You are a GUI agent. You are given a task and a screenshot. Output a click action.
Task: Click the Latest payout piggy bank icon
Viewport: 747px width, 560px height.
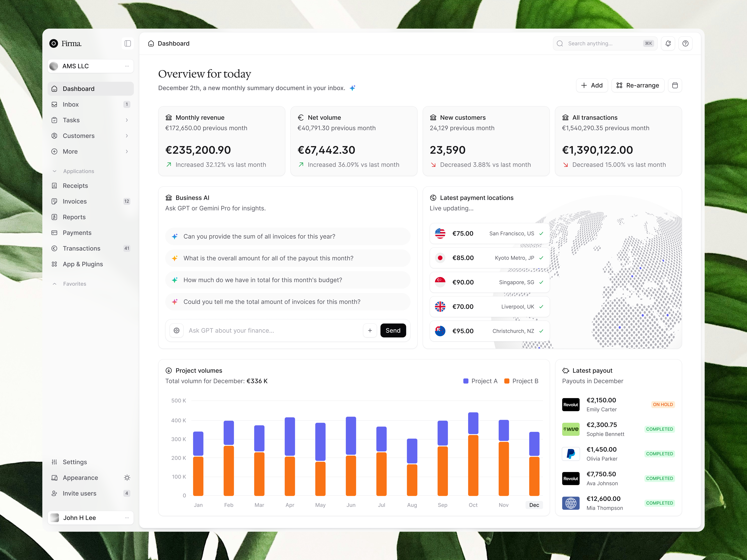pos(566,371)
